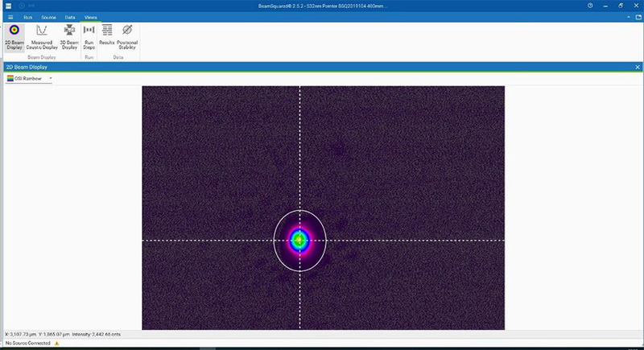Open the Data ribbon tab

coord(70,16)
